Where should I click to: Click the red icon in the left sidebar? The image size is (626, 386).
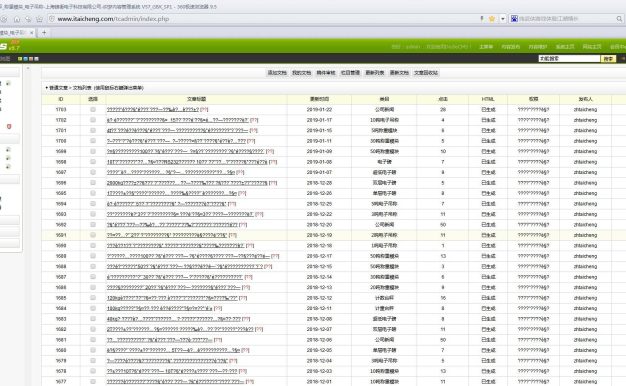pyautogui.click(x=9, y=126)
